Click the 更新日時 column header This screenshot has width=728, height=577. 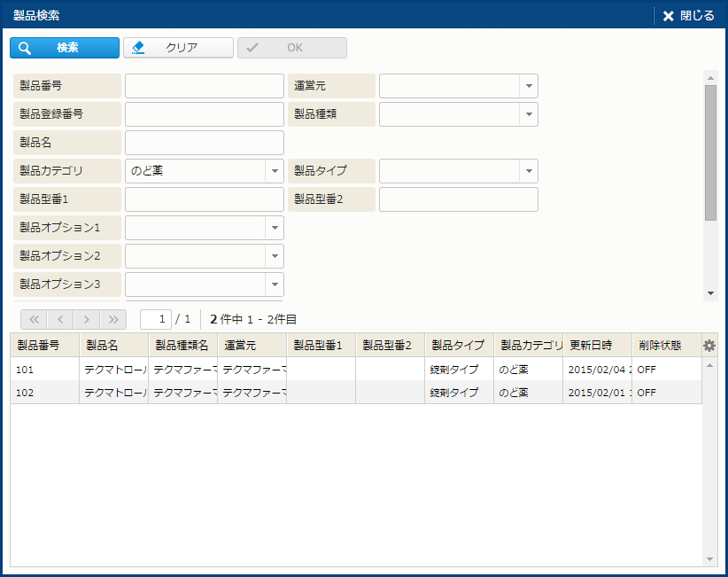pos(596,346)
